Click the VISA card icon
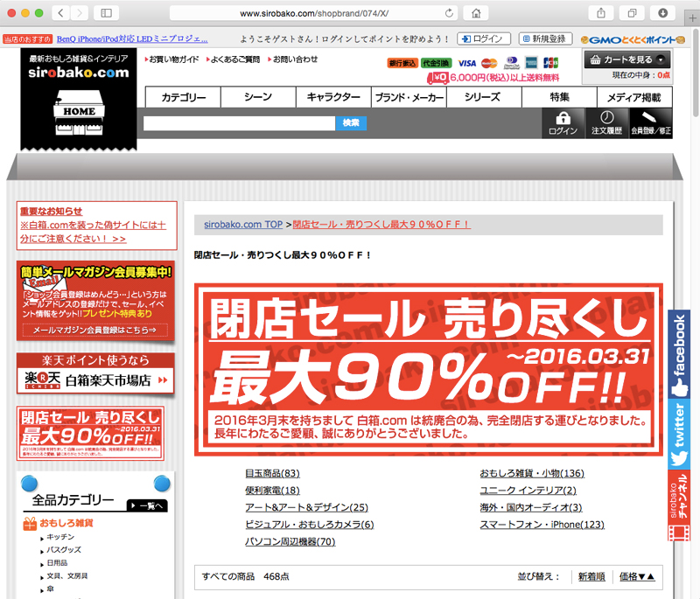 click(x=467, y=63)
